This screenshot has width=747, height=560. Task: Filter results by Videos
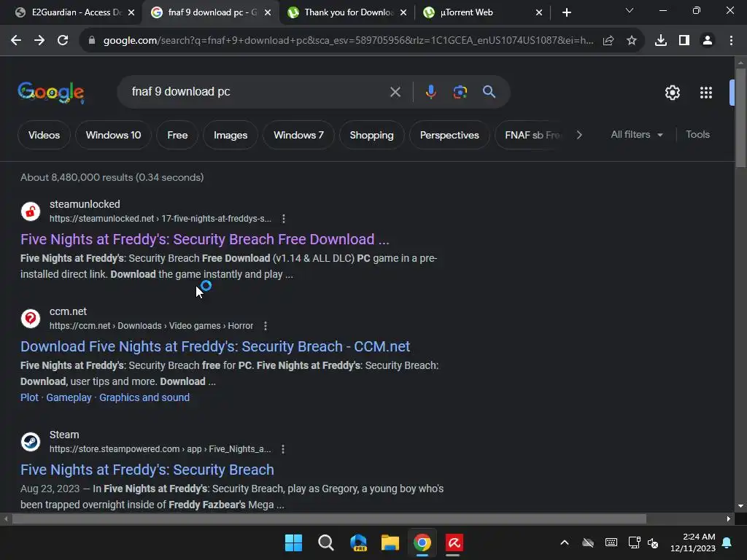click(44, 135)
